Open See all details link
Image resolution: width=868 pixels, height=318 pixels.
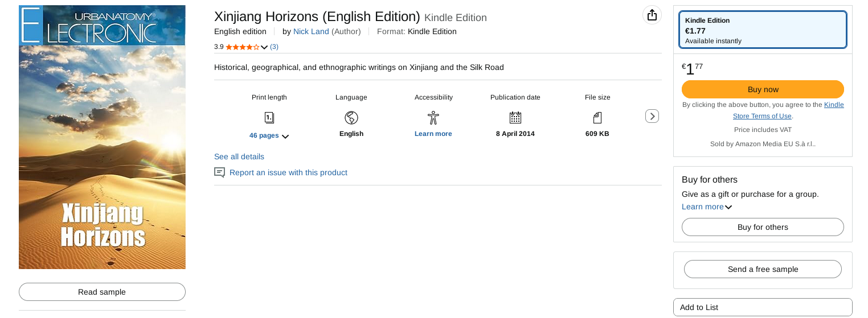click(x=239, y=156)
